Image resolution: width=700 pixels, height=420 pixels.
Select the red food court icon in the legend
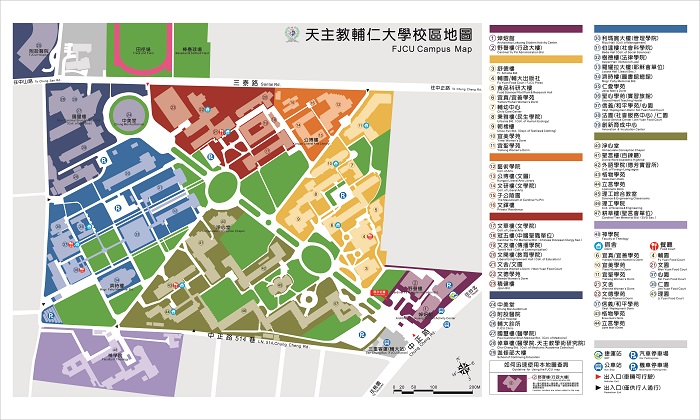pyautogui.click(x=654, y=245)
